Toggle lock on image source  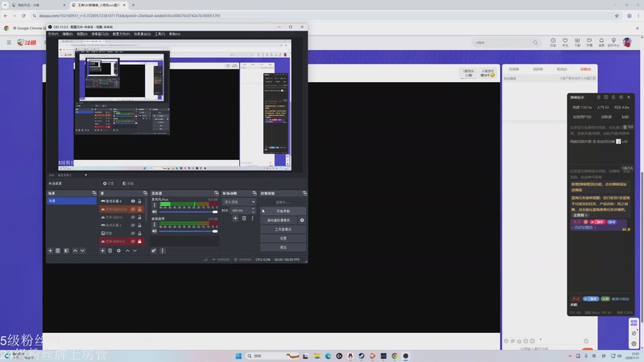(139, 233)
